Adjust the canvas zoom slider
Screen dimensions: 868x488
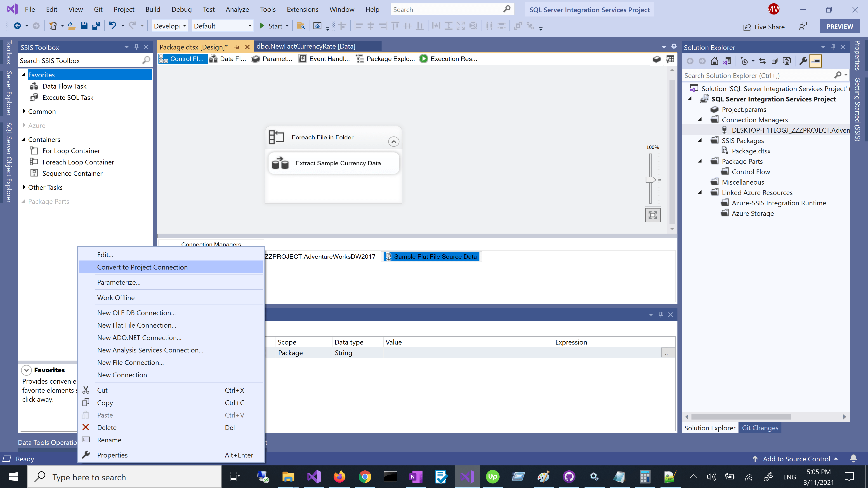(650, 180)
